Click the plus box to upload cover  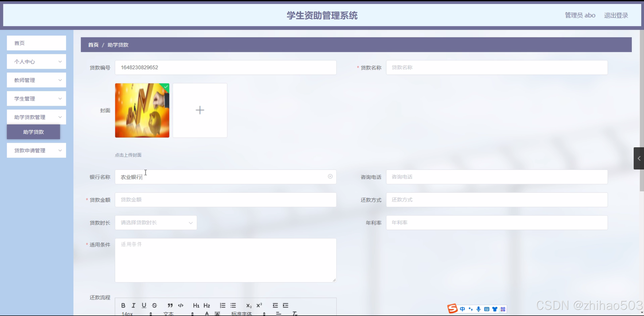tap(200, 110)
